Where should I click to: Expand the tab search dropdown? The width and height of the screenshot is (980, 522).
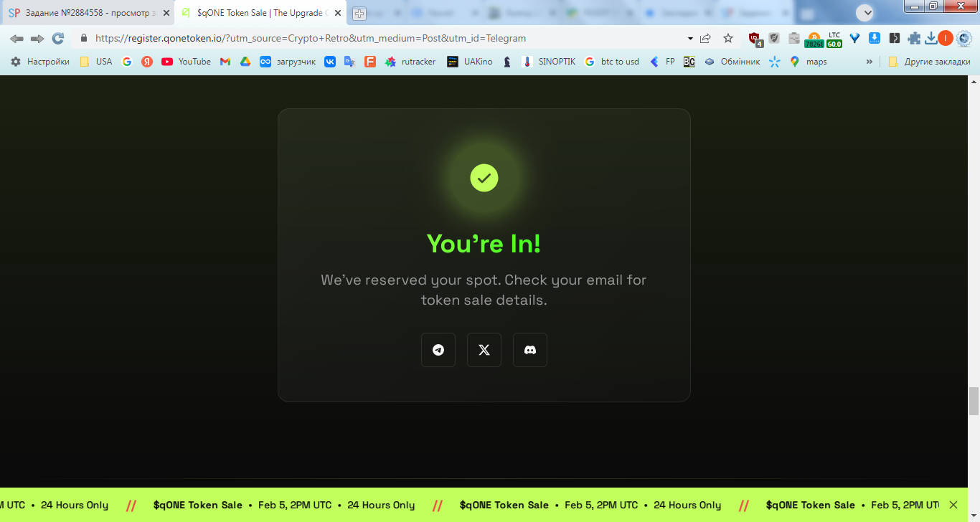point(865,13)
